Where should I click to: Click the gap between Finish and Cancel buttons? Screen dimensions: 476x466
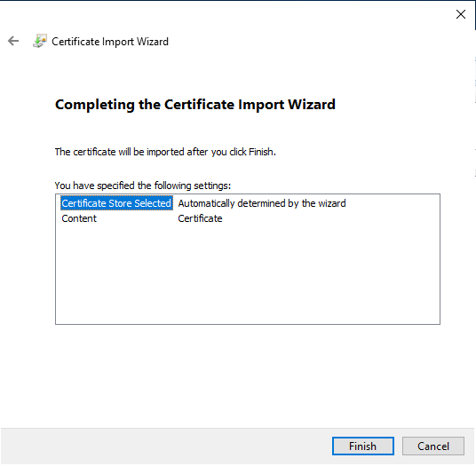point(398,446)
